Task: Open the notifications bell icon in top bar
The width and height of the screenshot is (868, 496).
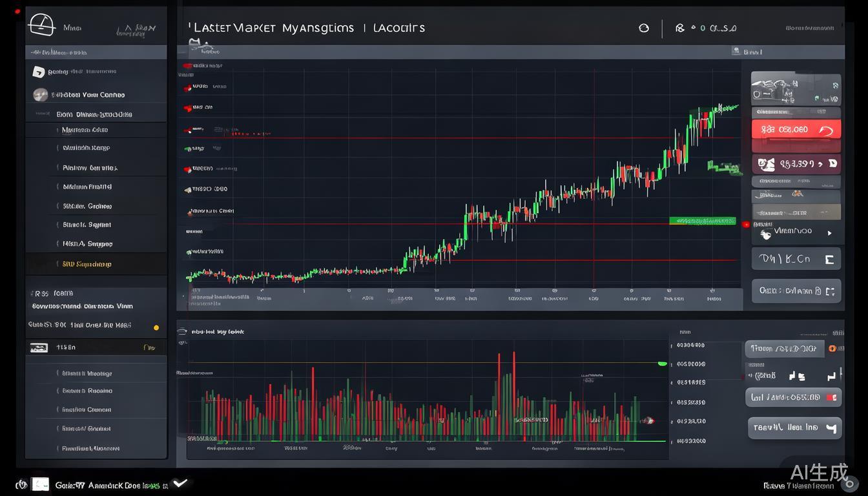Action: click(x=679, y=28)
